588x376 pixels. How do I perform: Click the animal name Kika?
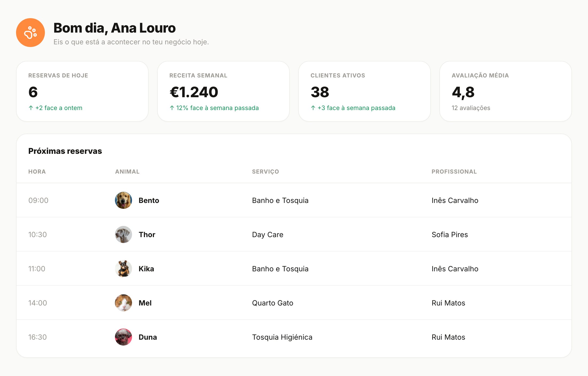[146, 269]
